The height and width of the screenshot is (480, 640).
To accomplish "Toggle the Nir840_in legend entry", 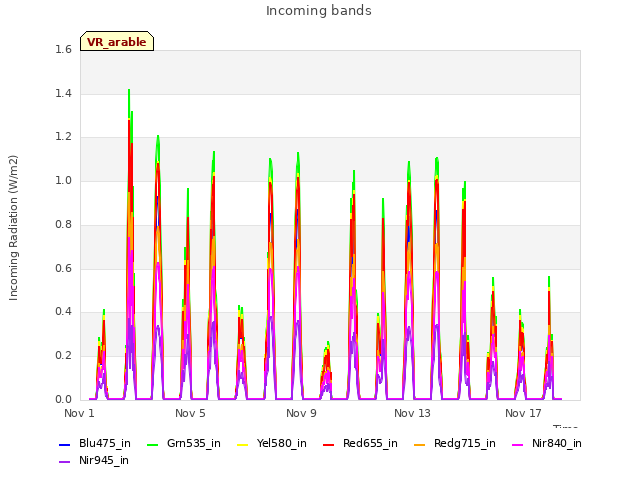I will click(547, 443).
